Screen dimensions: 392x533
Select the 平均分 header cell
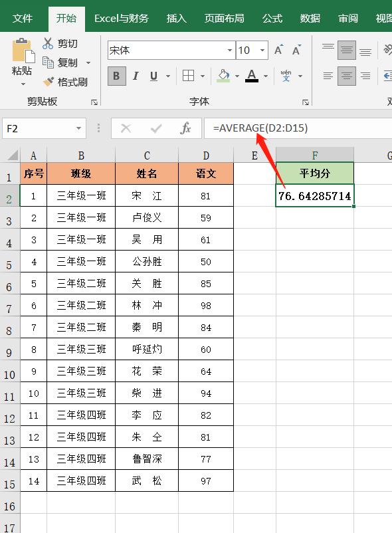315,173
